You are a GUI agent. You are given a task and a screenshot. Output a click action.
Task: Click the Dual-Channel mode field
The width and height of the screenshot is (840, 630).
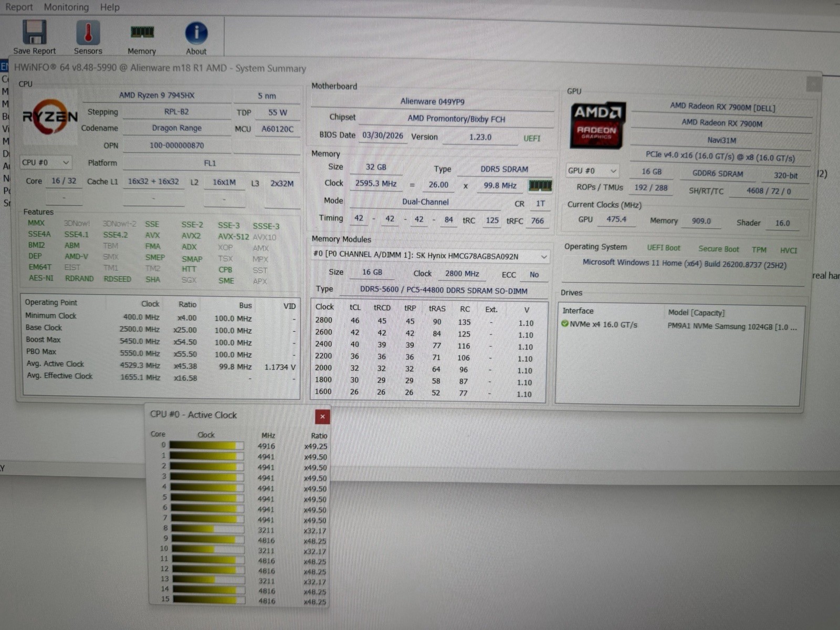click(425, 202)
